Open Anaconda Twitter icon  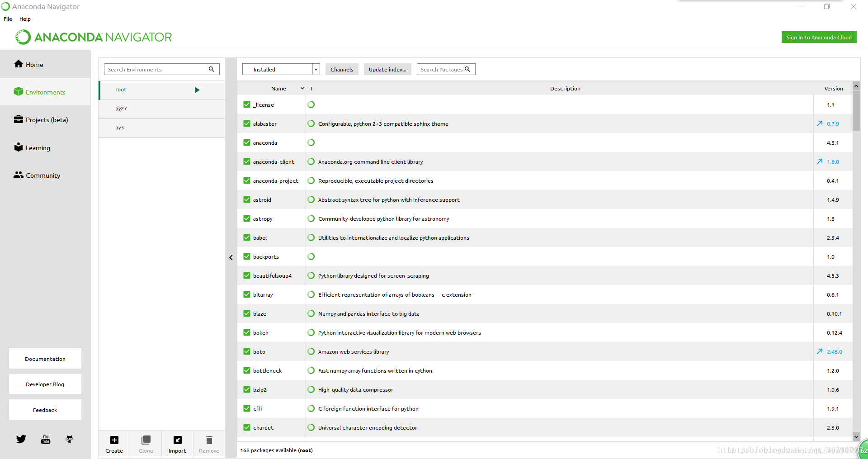pyautogui.click(x=21, y=439)
